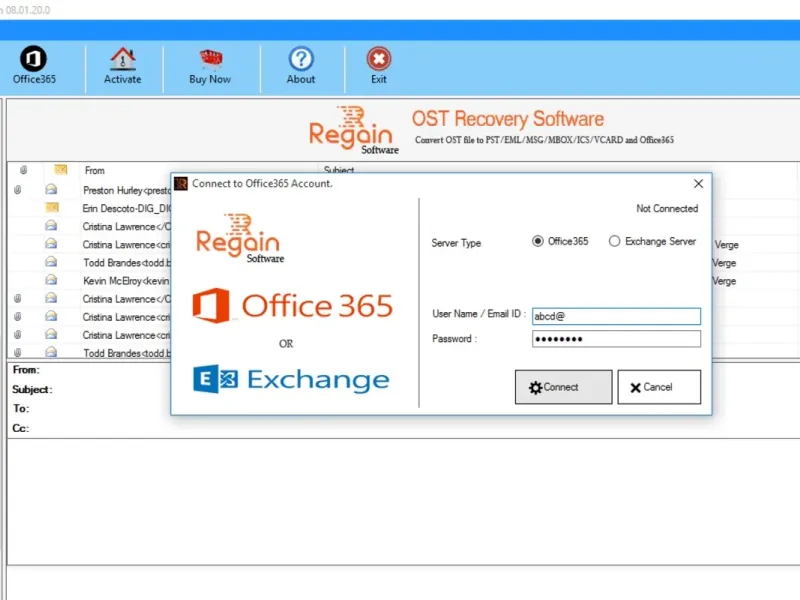Click the Regain Software logo in dialog
This screenshot has height=600, width=800.
pyautogui.click(x=239, y=238)
